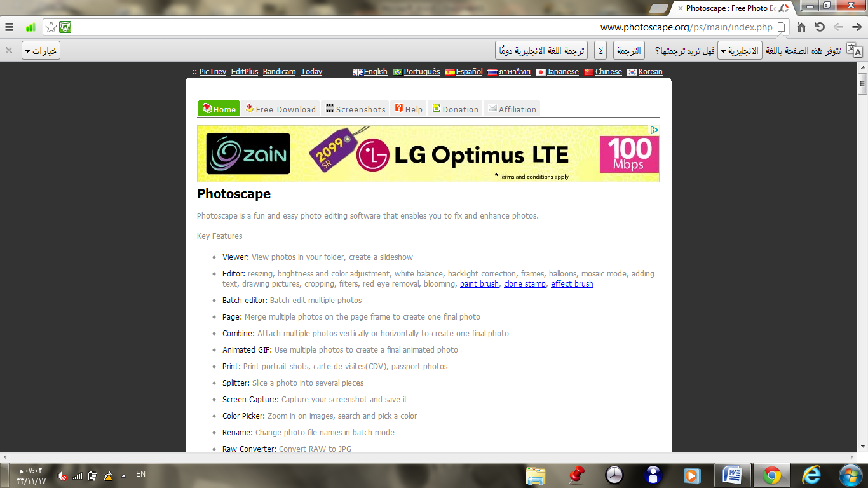Click the لا decline translation button
This screenshot has width=868, height=488.
click(x=600, y=51)
